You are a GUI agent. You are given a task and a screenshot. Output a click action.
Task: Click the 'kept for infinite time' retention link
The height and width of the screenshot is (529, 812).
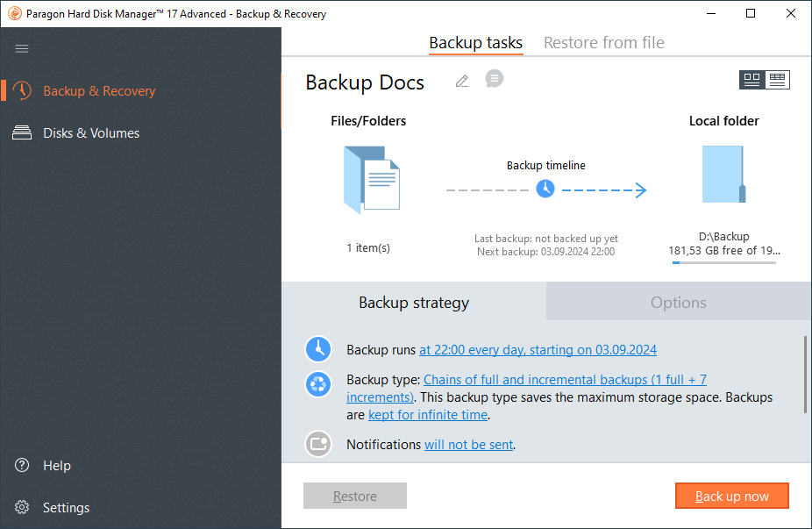click(428, 414)
